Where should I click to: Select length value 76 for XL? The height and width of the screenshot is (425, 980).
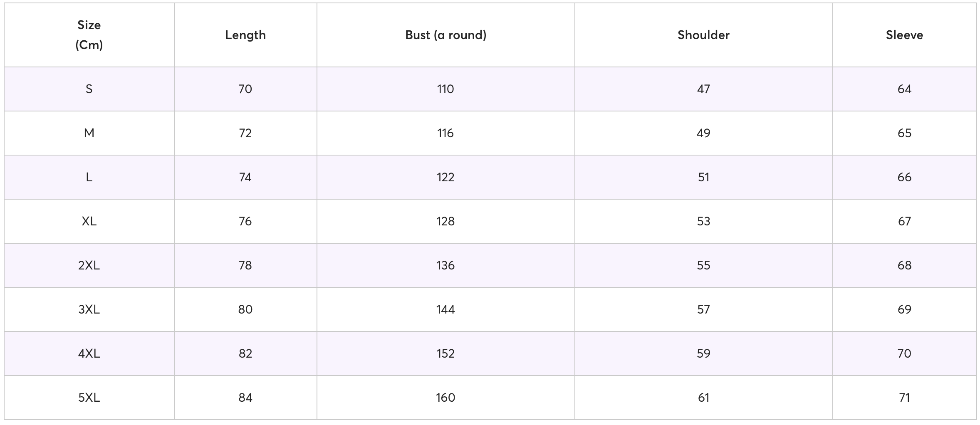coord(245,221)
